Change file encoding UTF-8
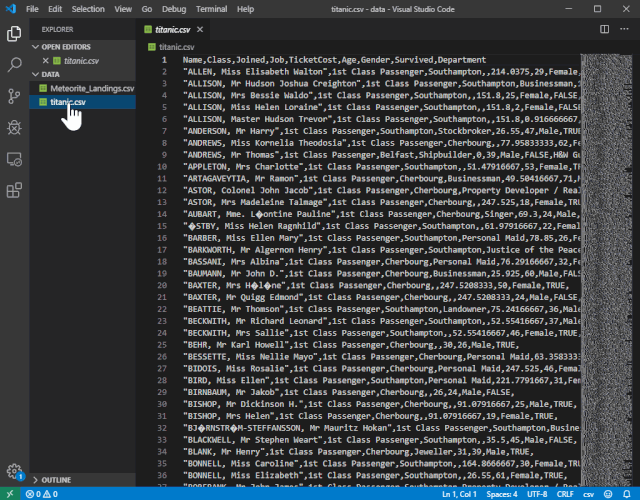 [x=537, y=494]
